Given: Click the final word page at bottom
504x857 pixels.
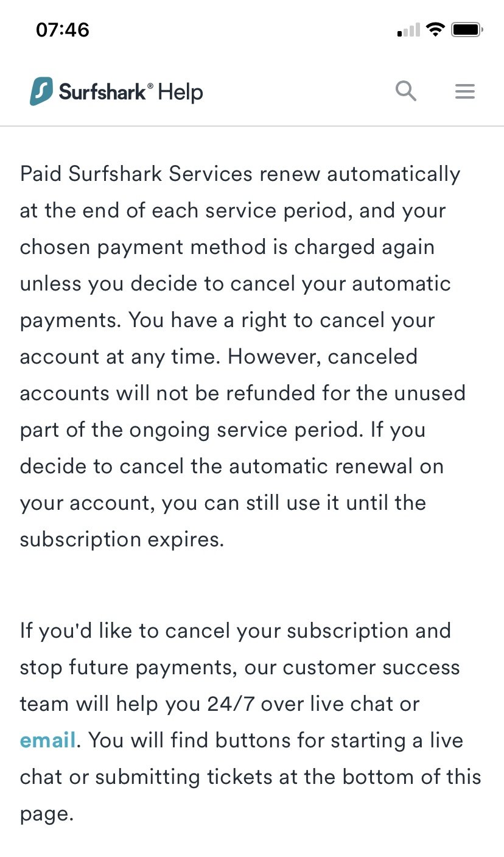Looking at the screenshot, I should tap(47, 815).
